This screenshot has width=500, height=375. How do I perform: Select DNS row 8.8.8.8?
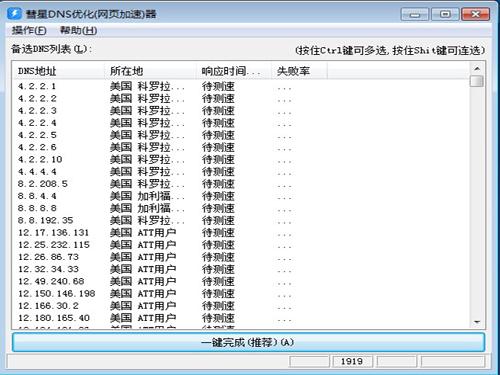point(241,208)
